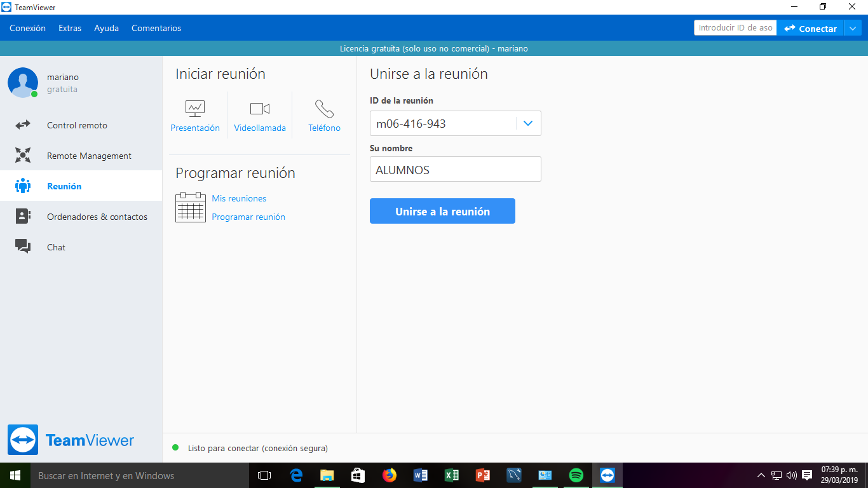The image size is (868, 488).
Task: Open the Ayuda menu
Action: [107, 28]
